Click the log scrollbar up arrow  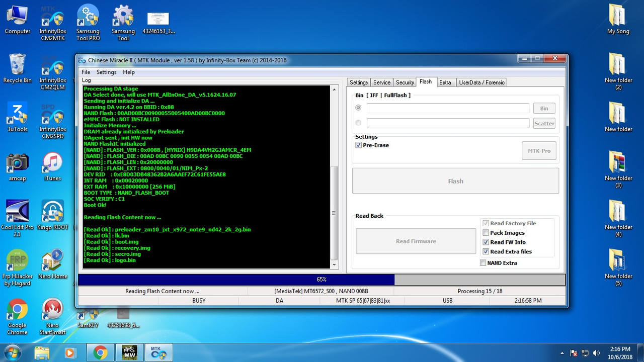(335, 89)
